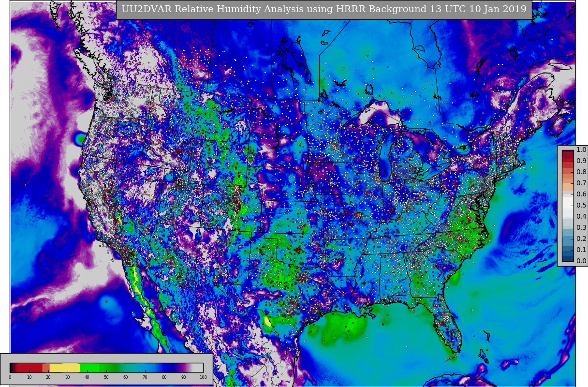The width and height of the screenshot is (588, 387).
Task: Click the 0.9 label on the vertical colorbar
Action: 581,161
